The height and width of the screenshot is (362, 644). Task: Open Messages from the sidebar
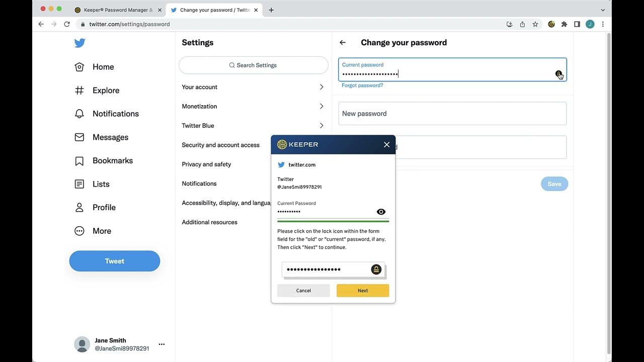pyautogui.click(x=101, y=137)
